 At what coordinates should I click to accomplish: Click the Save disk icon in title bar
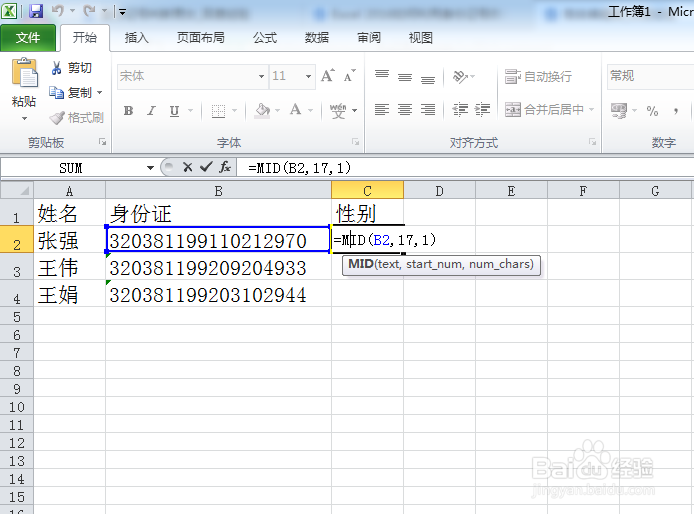click(x=36, y=11)
